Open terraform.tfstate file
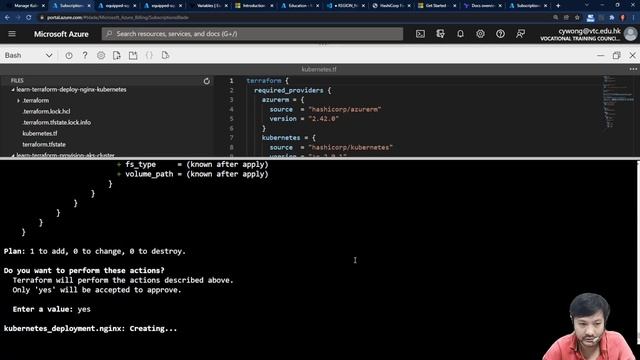This screenshot has width=640, height=360. click(x=44, y=144)
